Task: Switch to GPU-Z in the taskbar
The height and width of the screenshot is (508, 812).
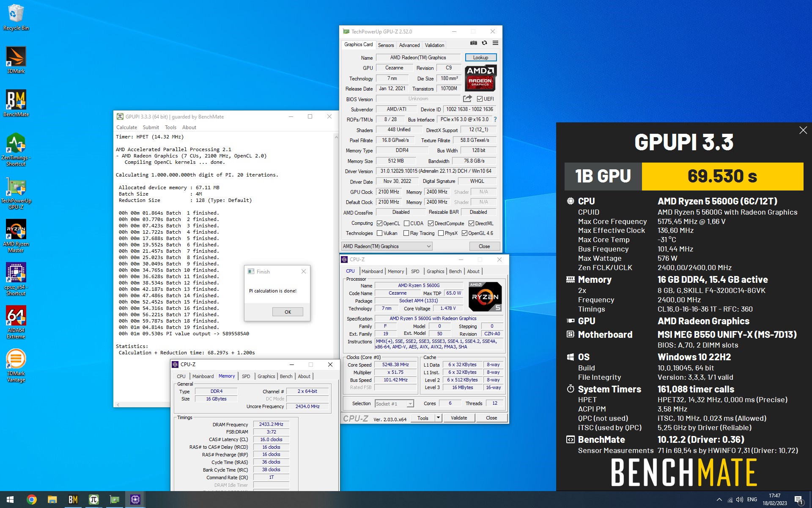Action: (114, 500)
